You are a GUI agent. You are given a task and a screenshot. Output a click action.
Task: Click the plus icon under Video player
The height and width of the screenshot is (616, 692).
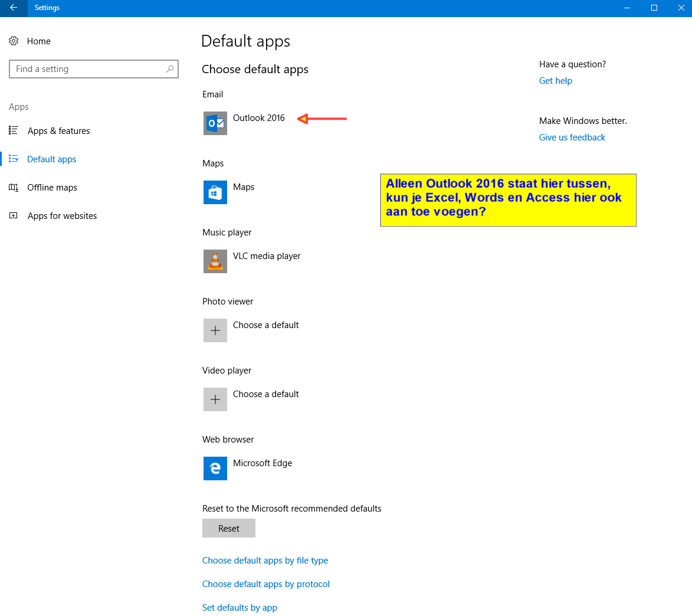(x=215, y=399)
